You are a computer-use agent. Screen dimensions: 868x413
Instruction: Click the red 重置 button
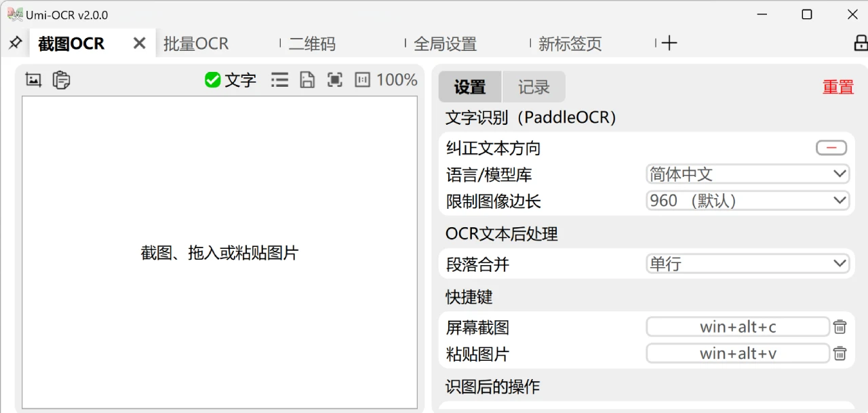[838, 87]
